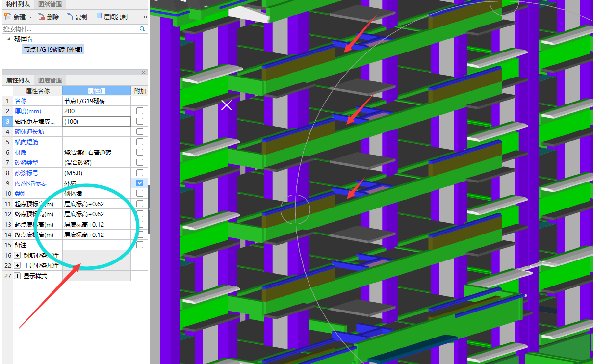Uncheck the 附加 checkbox for 内/外墙标志
The image size is (593, 364).
coord(140,183)
